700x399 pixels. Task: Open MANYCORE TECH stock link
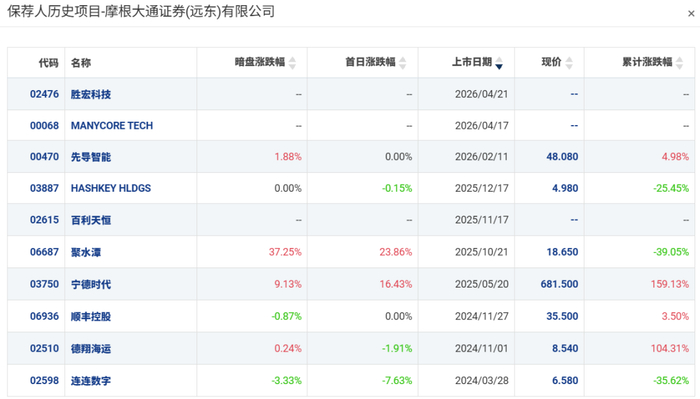pos(112,126)
